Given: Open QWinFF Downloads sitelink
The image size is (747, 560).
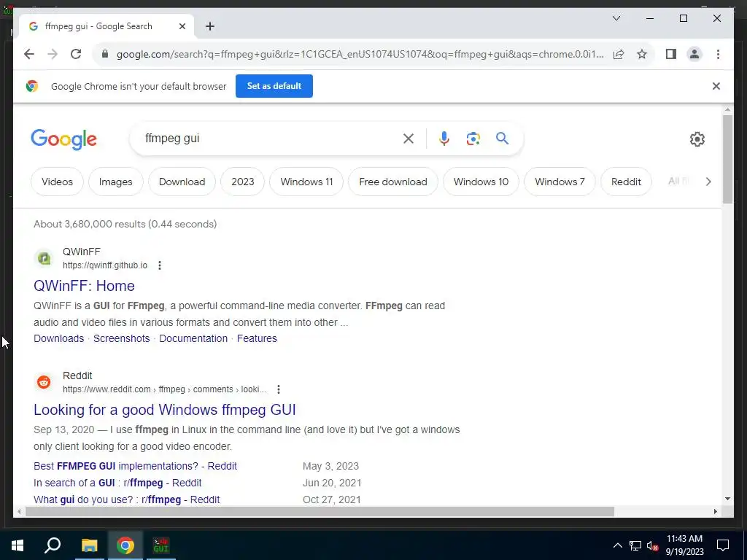Looking at the screenshot, I should coord(58,338).
